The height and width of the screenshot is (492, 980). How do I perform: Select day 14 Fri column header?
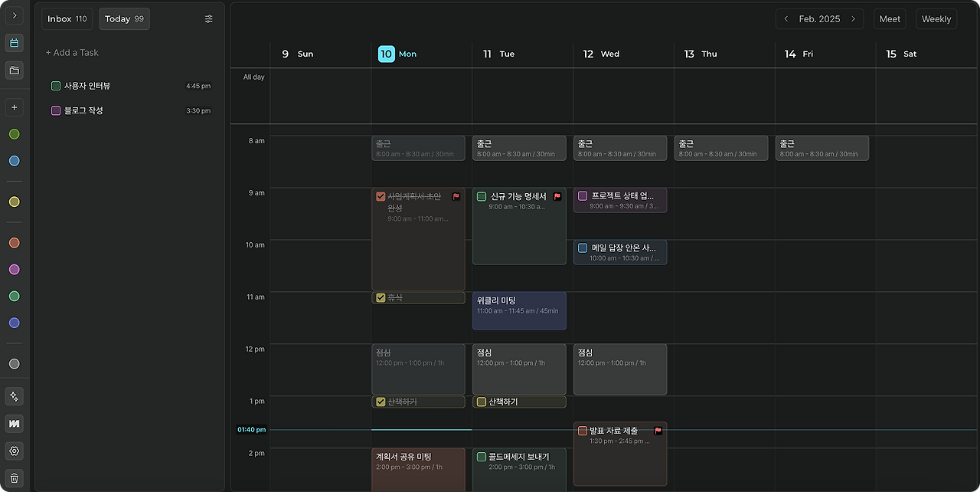799,54
